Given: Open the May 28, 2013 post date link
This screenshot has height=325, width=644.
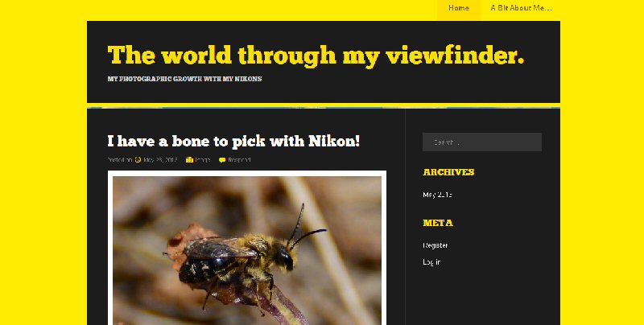Looking at the screenshot, I should coord(160,160).
